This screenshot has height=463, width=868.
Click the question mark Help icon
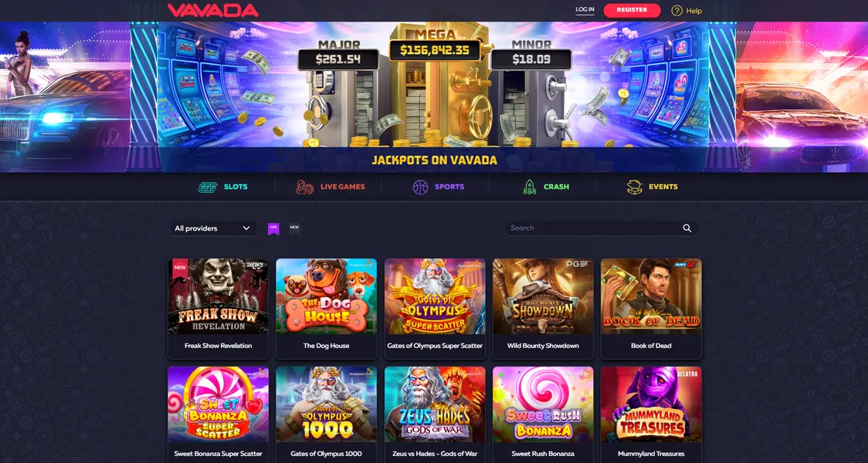coord(676,11)
